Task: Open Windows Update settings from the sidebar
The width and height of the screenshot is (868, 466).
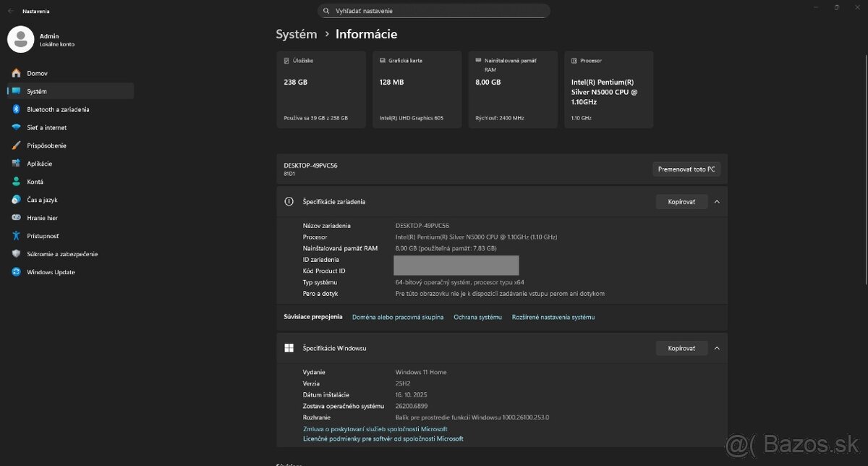Action: [x=53, y=271]
